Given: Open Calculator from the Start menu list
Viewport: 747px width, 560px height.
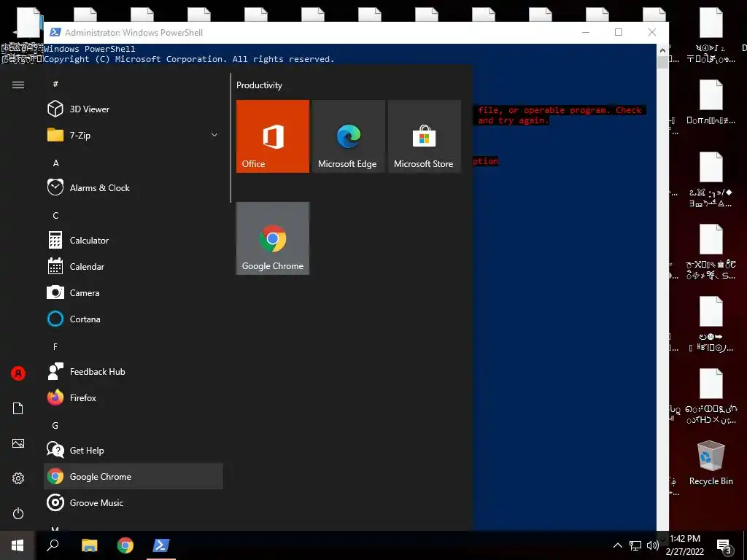Looking at the screenshot, I should click(133, 241).
